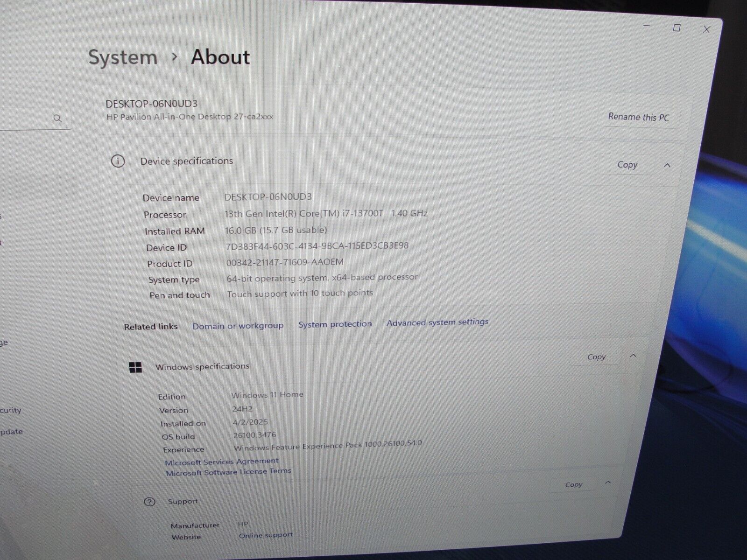Open the Advanced system settings link
This screenshot has height=560, width=747.
coord(437,322)
